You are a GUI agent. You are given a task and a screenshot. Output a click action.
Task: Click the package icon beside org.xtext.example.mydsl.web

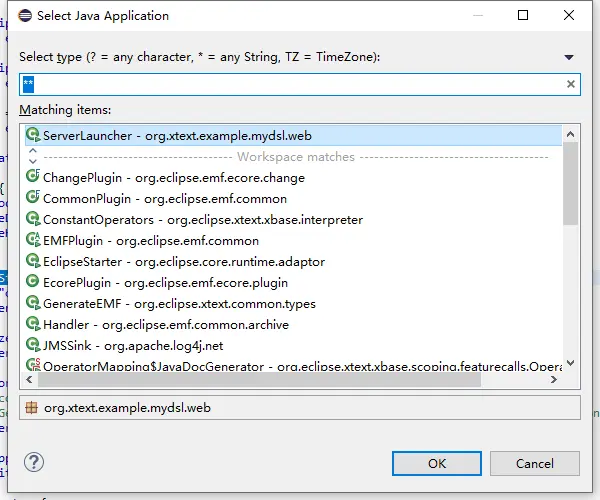(31, 408)
